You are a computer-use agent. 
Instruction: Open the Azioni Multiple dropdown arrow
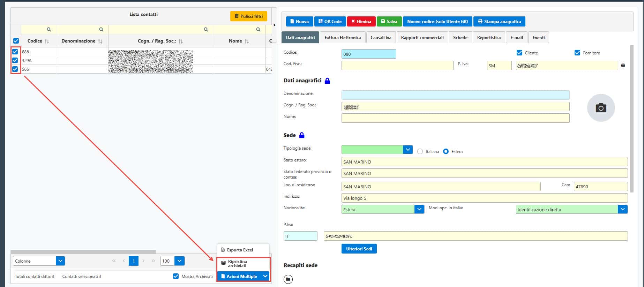[265, 276]
